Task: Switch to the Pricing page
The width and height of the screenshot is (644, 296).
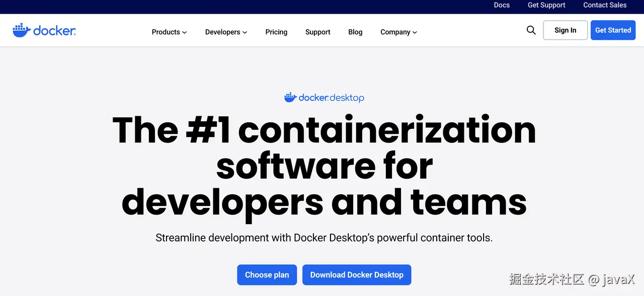Action: 276,32
